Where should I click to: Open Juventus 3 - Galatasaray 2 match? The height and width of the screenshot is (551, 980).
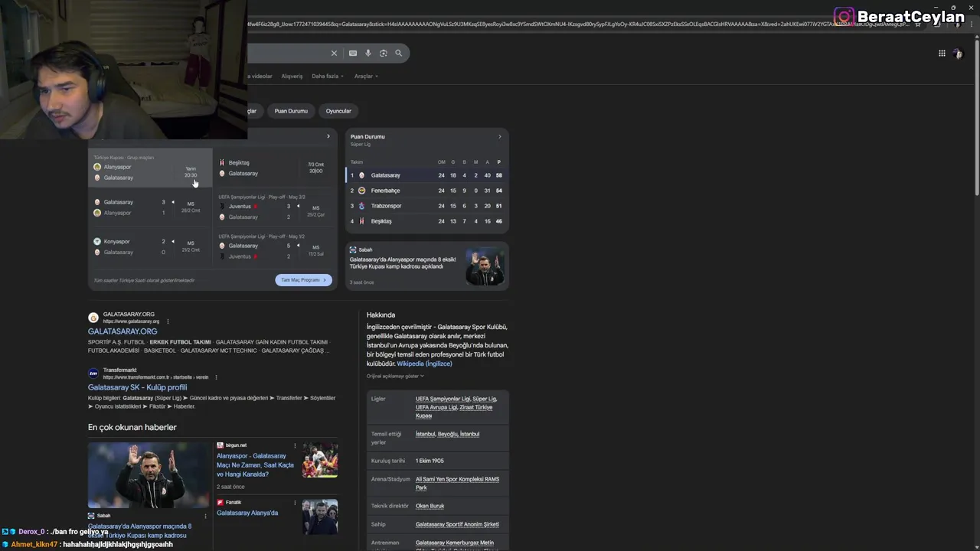[x=274, y=207]
